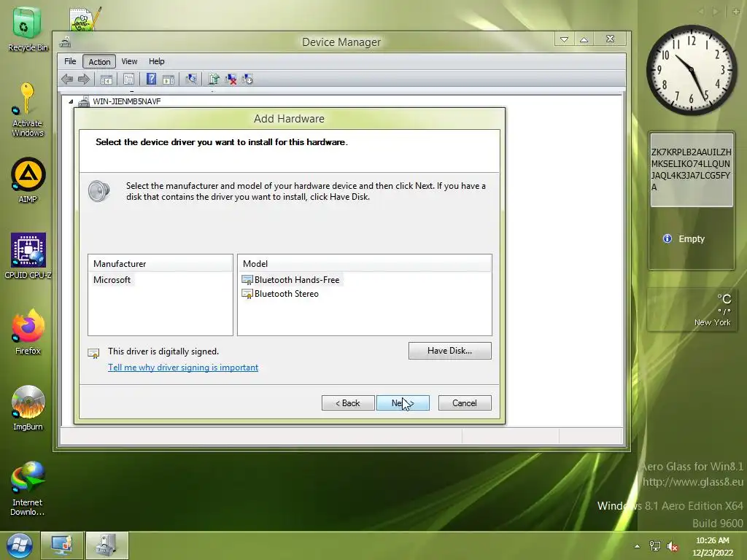Click the blue Help question-mark toolbar icon
Image resolution: width=747 pixels, height=560 pixels.
pos(151,79)
